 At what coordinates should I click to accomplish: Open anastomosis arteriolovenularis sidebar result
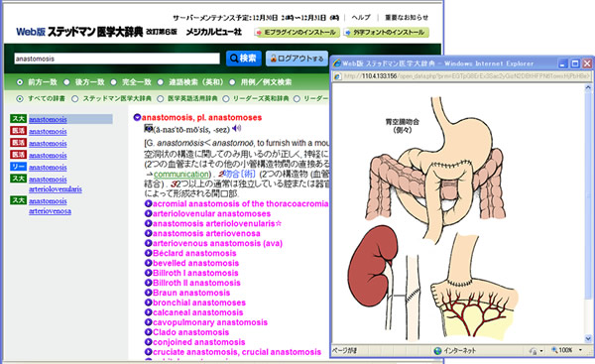(x=56, y=184)
